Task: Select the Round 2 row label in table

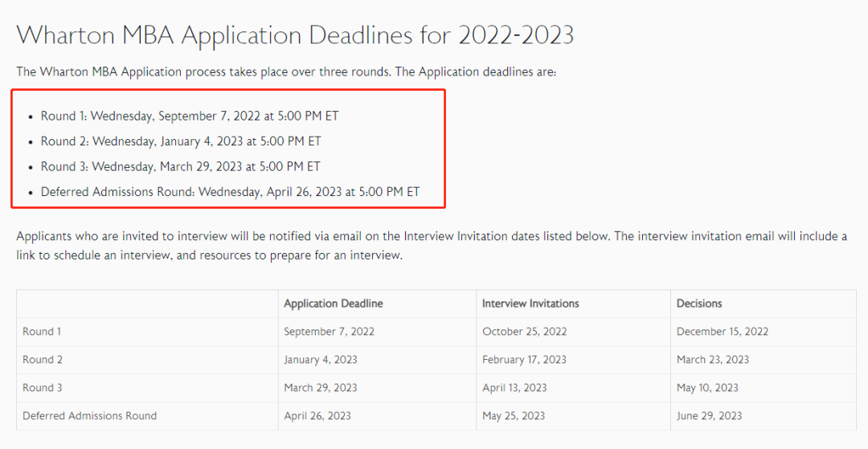Action: pyautogui.click(x=43, y=360)
